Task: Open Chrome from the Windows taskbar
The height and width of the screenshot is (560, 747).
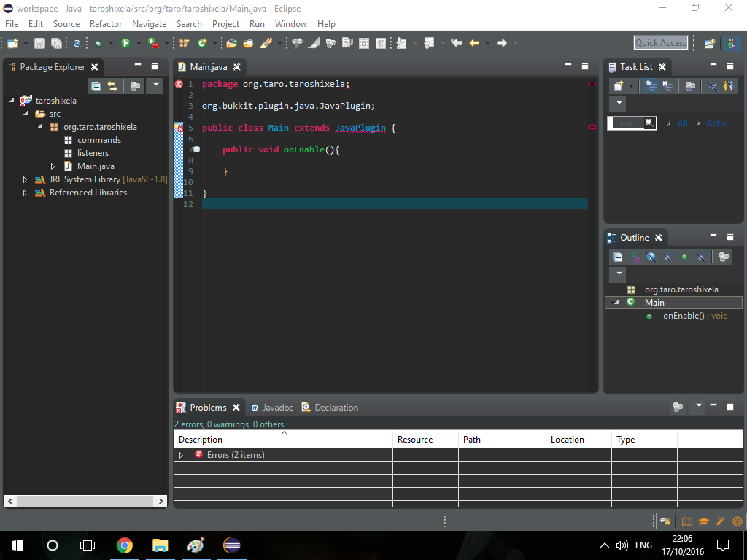Action: click(x=125, y=545)
